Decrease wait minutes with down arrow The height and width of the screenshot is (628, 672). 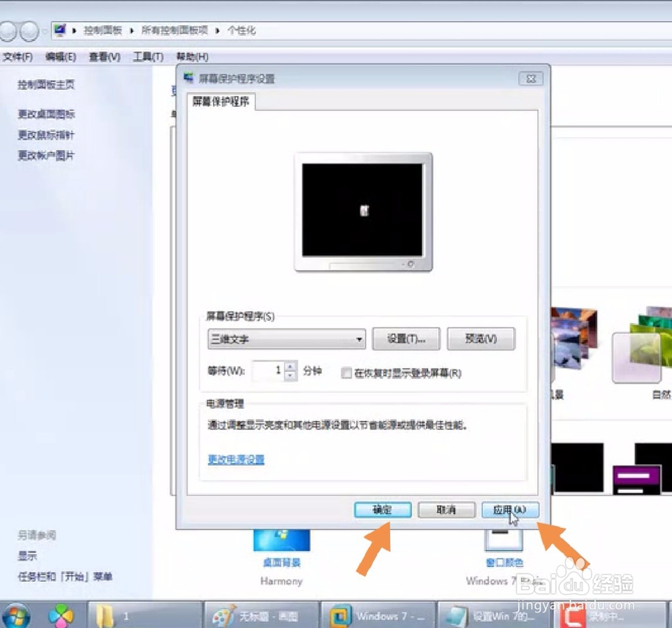(290, 375)
